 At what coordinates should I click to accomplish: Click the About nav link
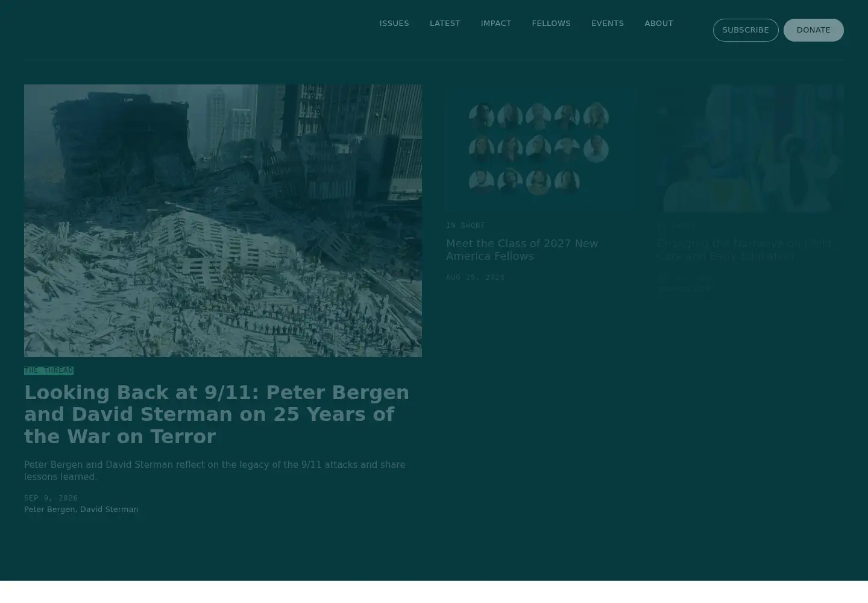[659, 24]
